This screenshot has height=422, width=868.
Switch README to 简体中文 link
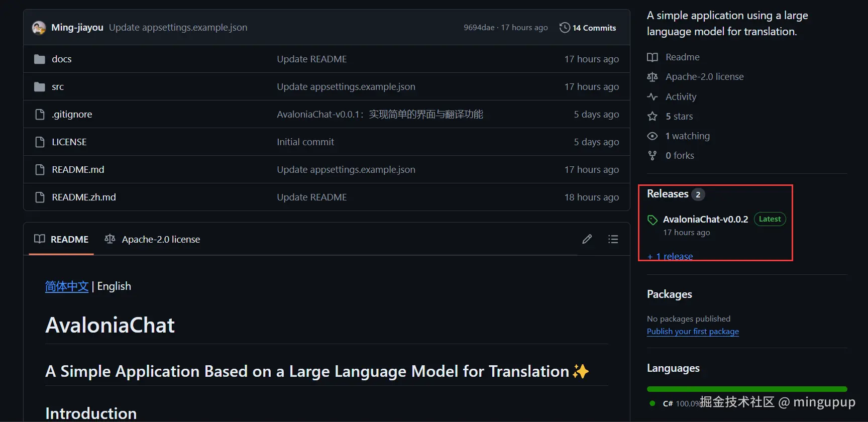(x=67, y=286)
